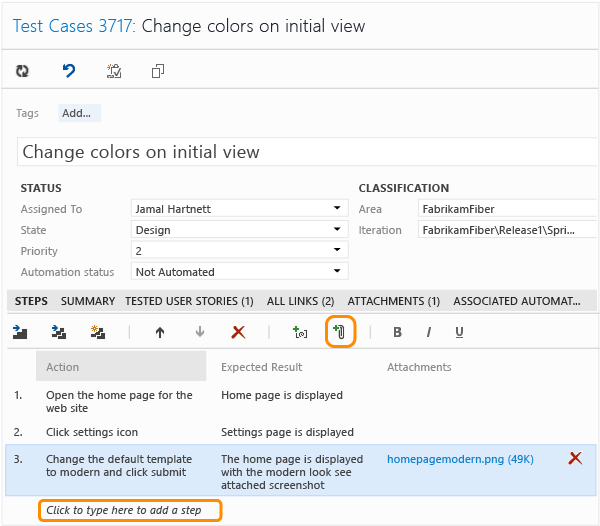Click the copy work item icon
Image resolution: width=600 pixels, height=526 pixels.
click(x=158, y=71)
